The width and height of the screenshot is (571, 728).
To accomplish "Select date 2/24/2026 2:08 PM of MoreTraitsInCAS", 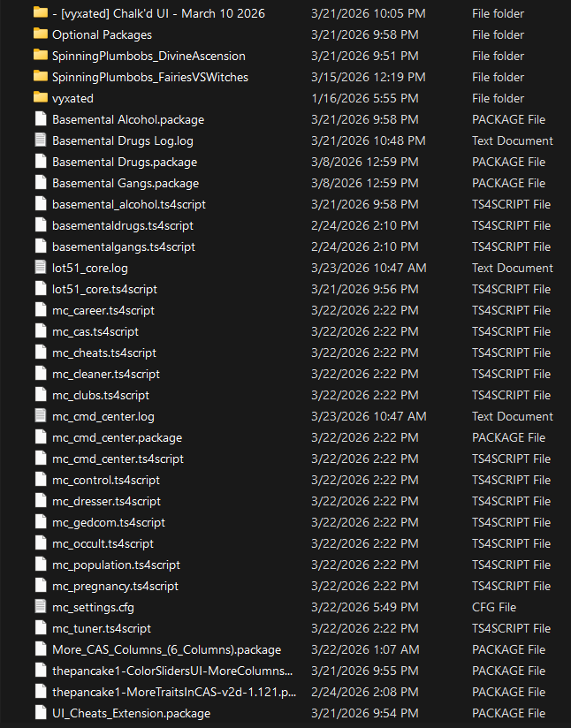I will 365,693.
